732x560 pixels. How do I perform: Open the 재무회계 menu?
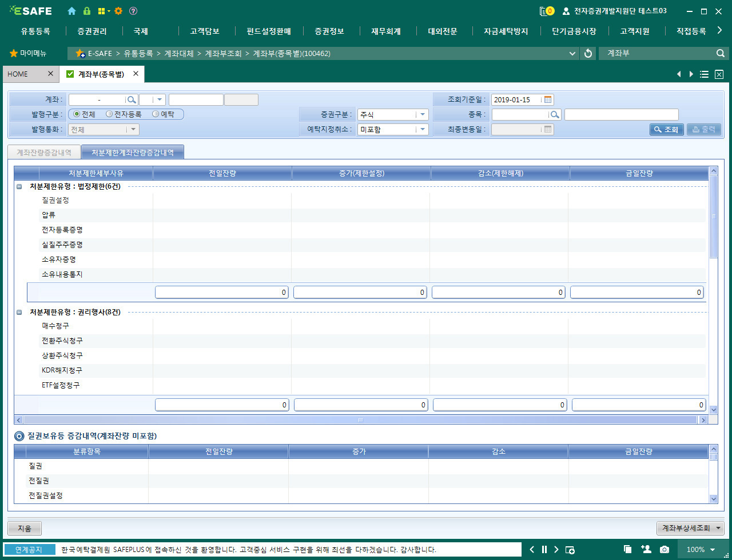click(386, 31)
